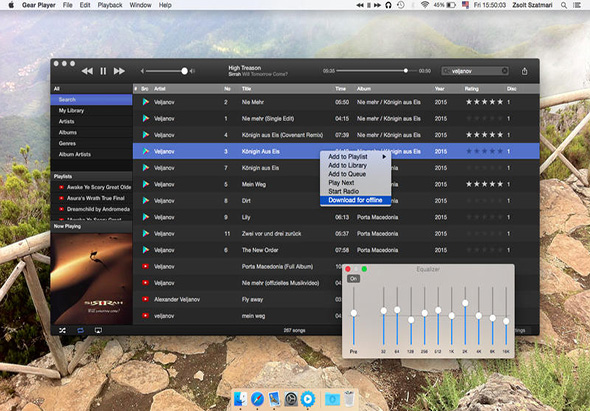This screenshot has width=590, height=411.
Task: Click the share icon in toolbar
Action: tap(524, 71)
